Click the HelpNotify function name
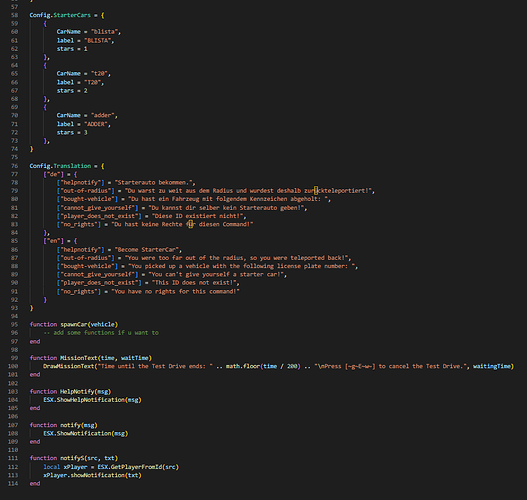527x500 pixels. tap(77, 391)
